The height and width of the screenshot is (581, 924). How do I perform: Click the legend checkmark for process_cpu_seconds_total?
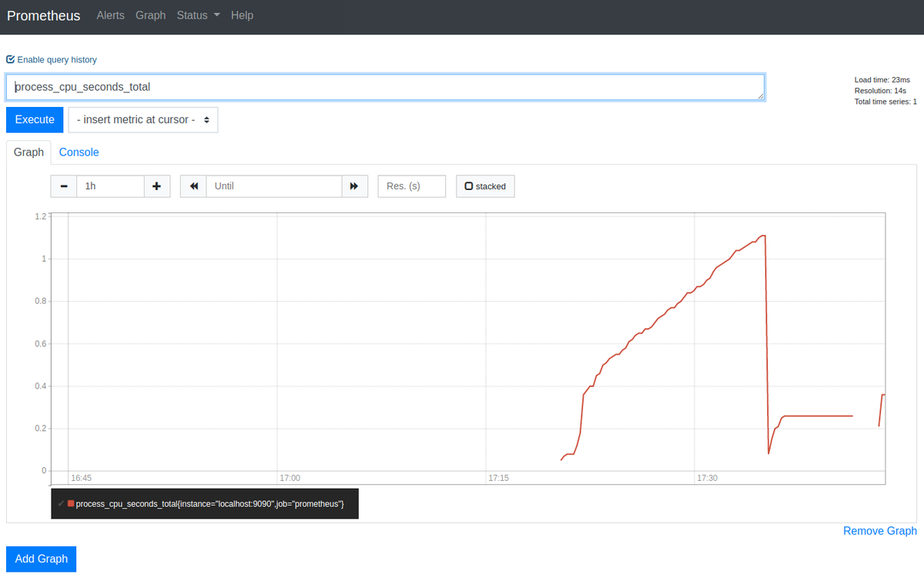click(61, 503)
